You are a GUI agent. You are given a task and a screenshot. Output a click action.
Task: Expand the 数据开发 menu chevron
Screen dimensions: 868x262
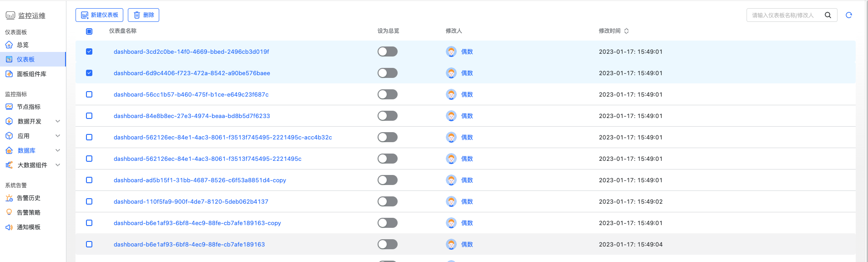point(58,121)
